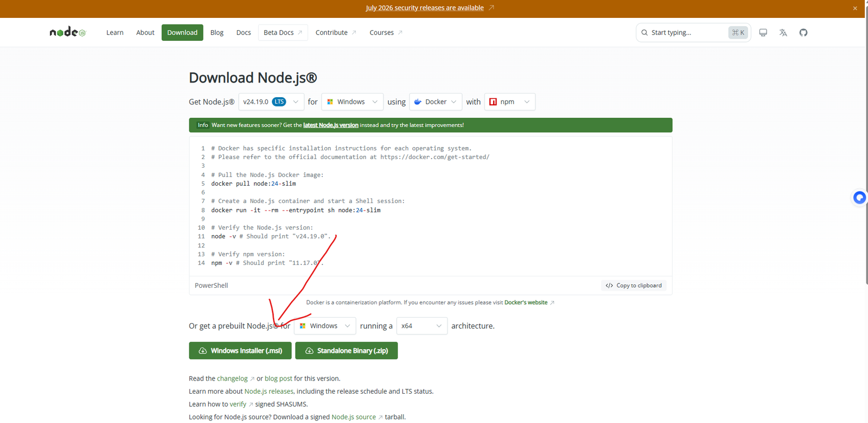Open the About page
This screenshot has width=868, height=423.
[145, 33]
